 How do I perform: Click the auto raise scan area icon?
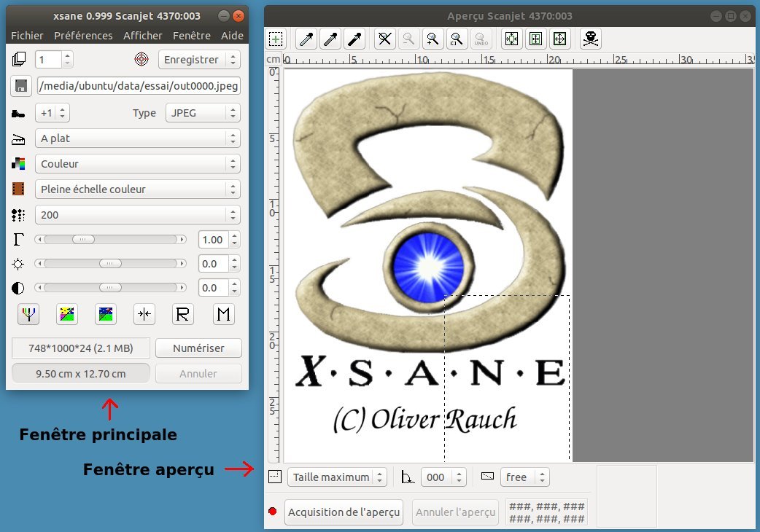click(535, 39)
